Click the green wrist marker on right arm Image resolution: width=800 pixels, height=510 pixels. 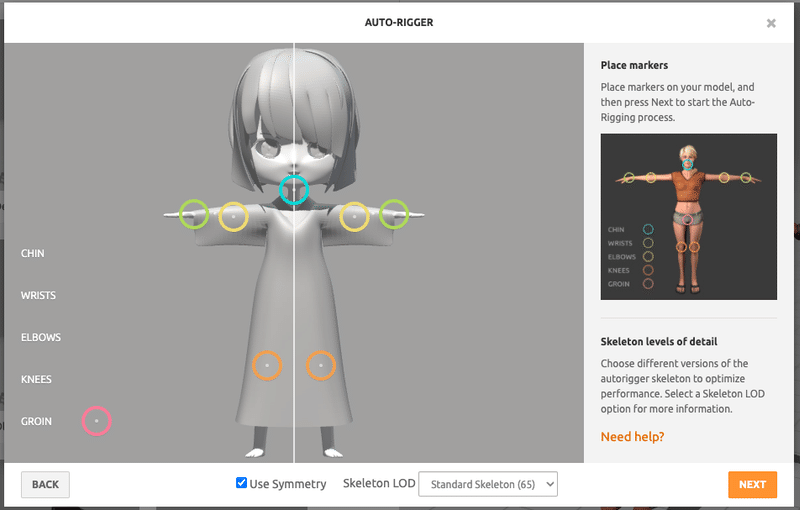tap(394, 214)
